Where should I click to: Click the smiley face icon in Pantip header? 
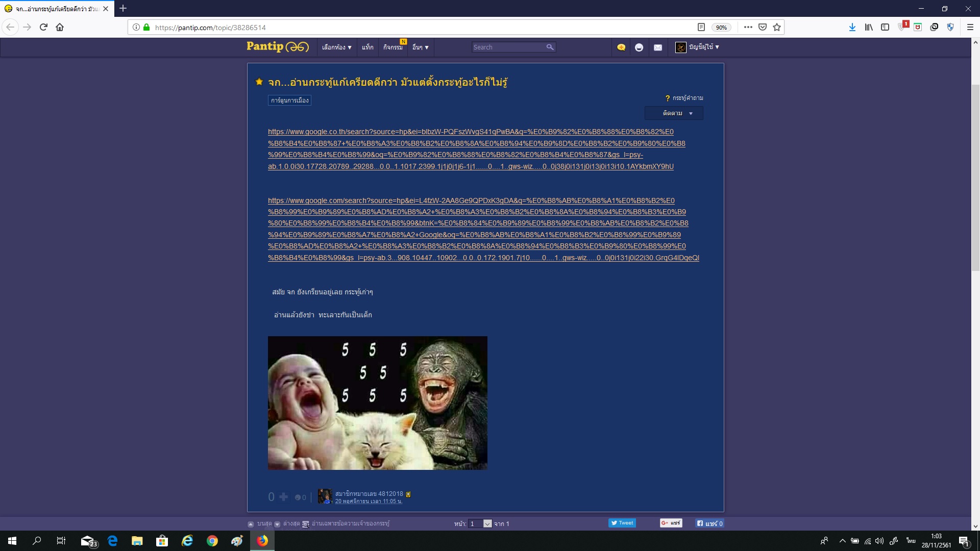pos(639,47)
